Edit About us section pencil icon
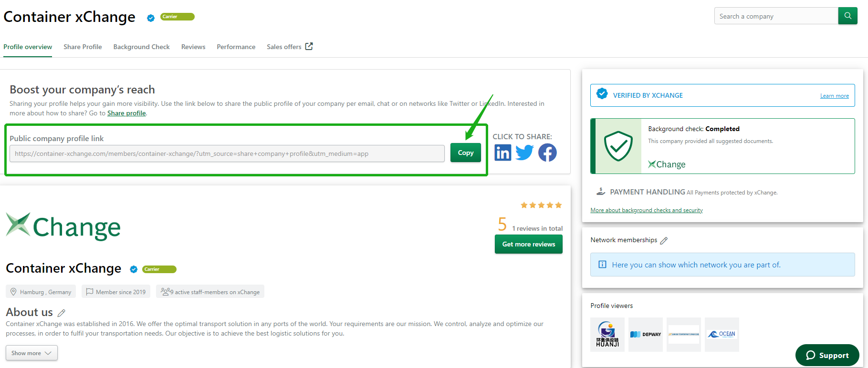 (x=61, y=313)
